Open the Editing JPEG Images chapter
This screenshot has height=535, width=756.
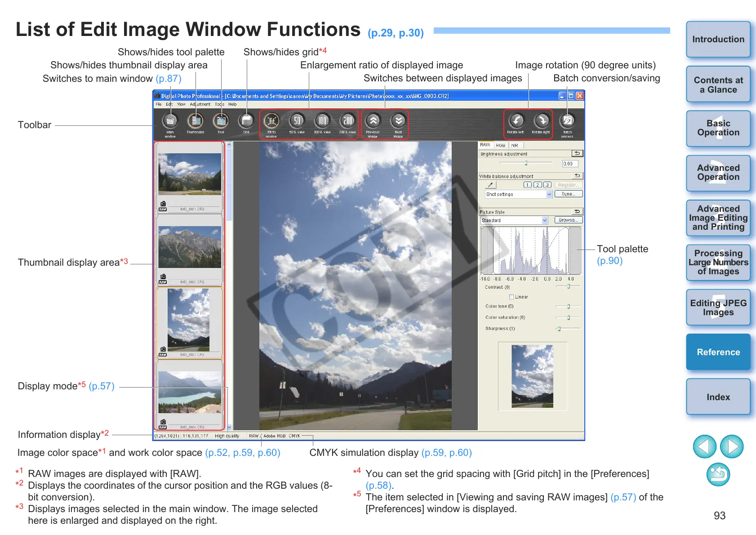pyautogui.click(x=718, y=308)
